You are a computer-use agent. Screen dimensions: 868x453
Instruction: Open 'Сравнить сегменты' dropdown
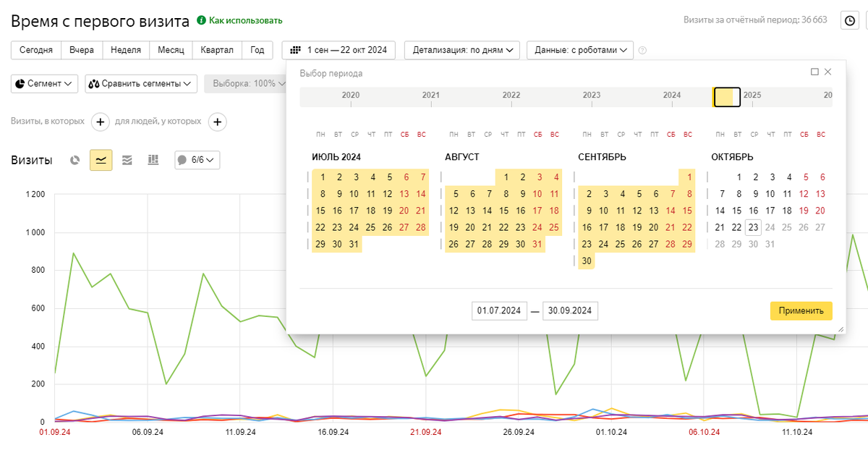coord(141,83)
